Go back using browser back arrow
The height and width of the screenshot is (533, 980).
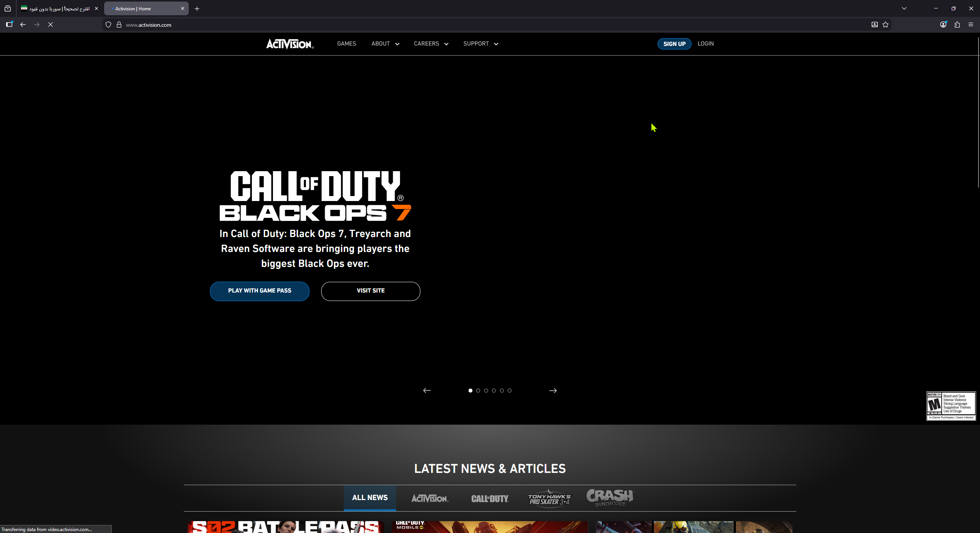click(x=23, y=25)
